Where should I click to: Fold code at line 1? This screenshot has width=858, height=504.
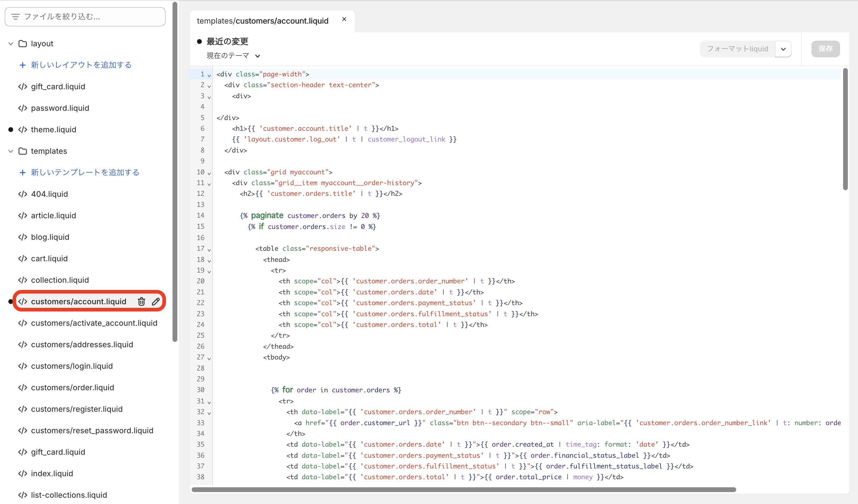click(209, 75)
